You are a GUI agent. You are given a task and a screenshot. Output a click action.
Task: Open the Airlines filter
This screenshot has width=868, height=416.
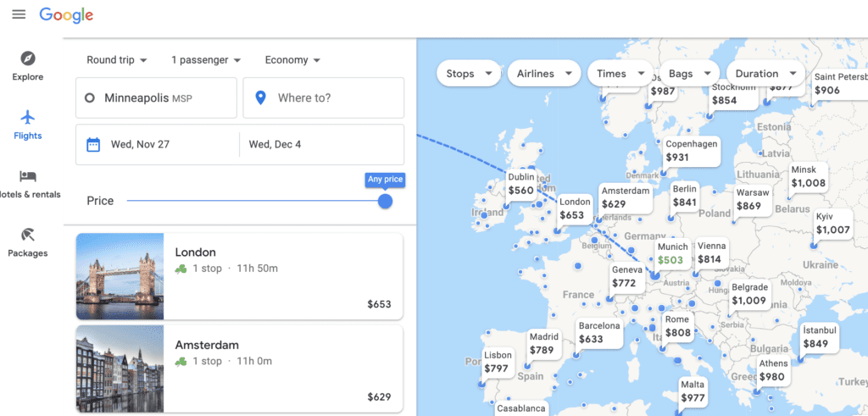(x=544, y=74)
